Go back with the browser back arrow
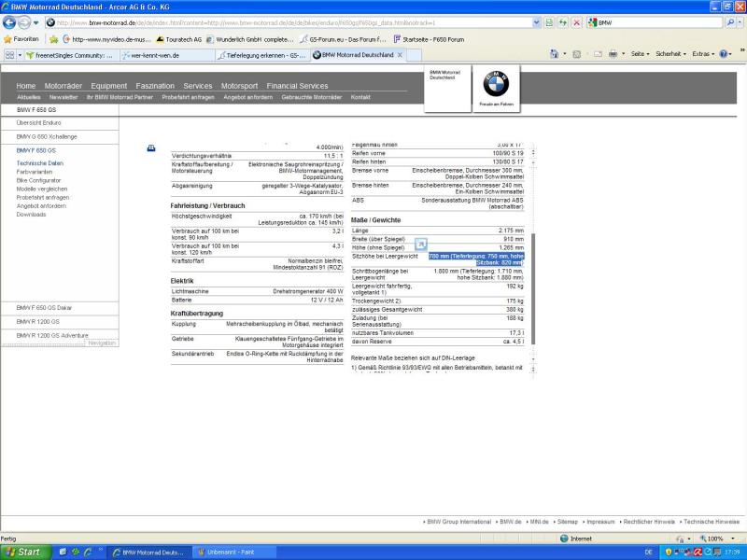 [9, 22]
